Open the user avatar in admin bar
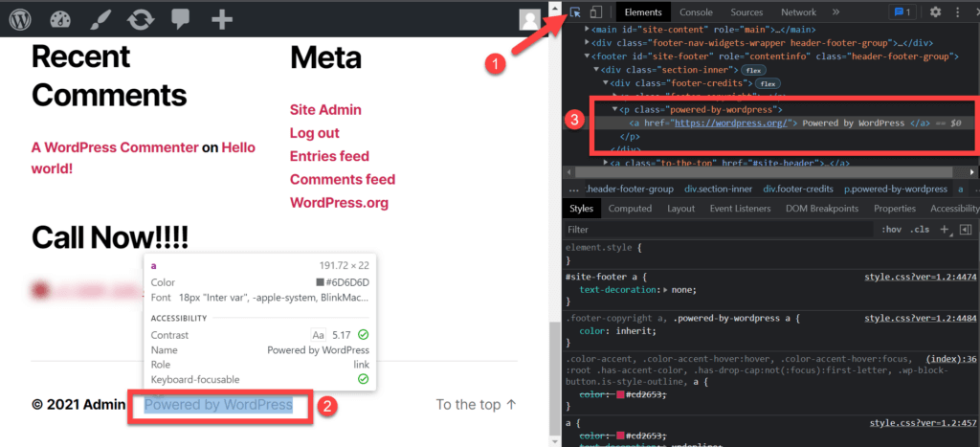 tap(529, 19)
